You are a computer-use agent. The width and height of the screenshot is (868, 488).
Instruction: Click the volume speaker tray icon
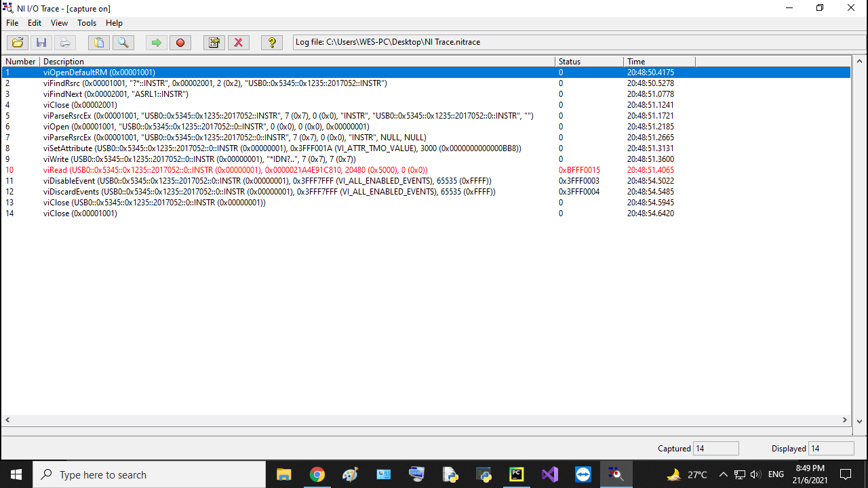(755, 474)
